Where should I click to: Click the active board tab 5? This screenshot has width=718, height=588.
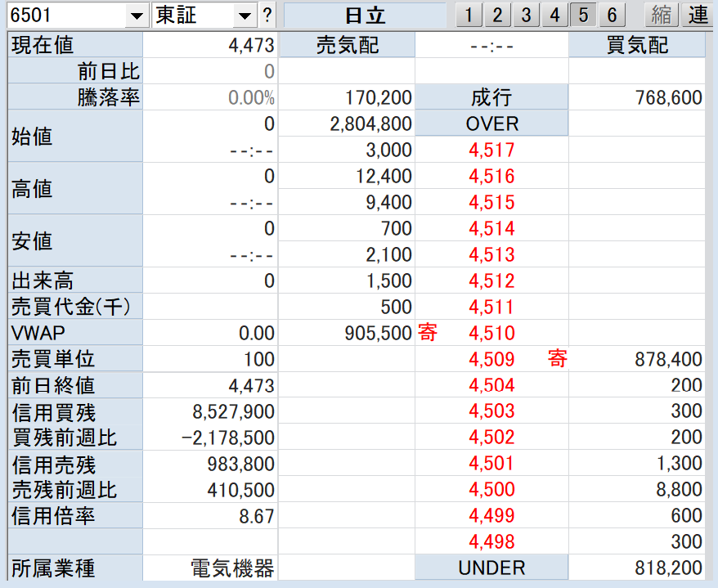coord(583,15)
